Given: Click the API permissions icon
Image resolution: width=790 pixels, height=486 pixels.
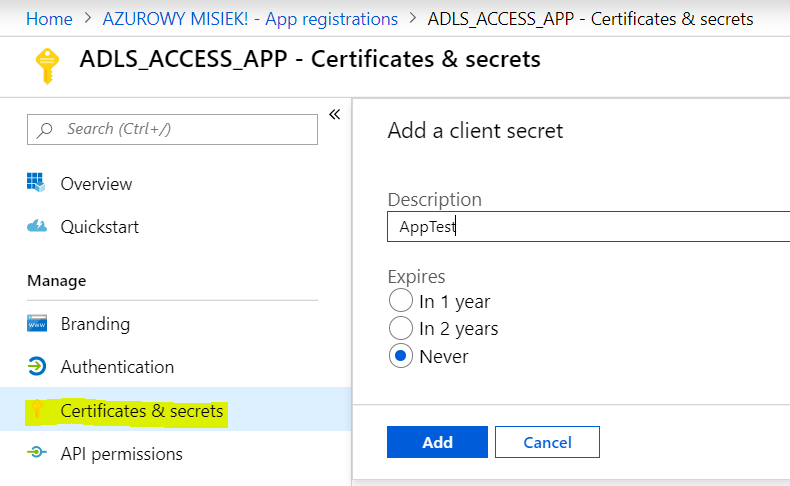Looking at the screenshot, I should (x=37, y=453).
